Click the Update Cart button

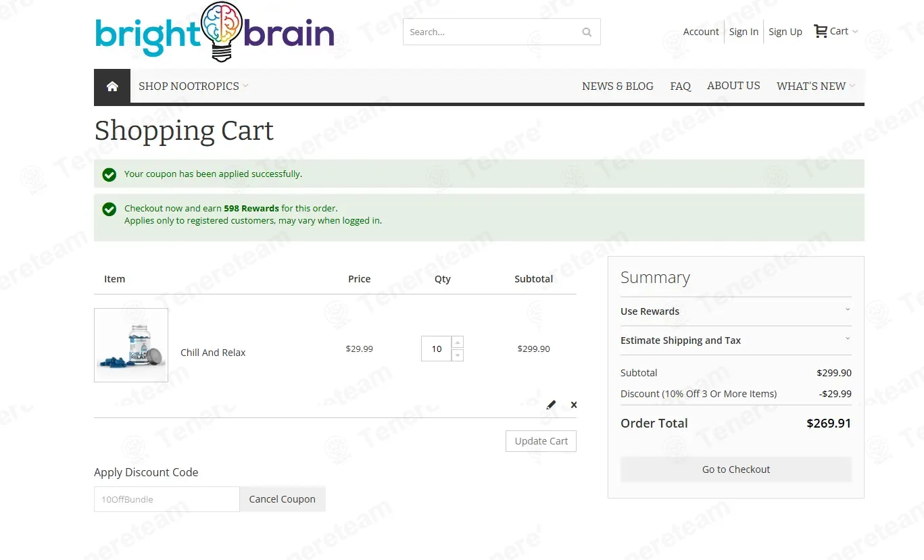(541, 441)
